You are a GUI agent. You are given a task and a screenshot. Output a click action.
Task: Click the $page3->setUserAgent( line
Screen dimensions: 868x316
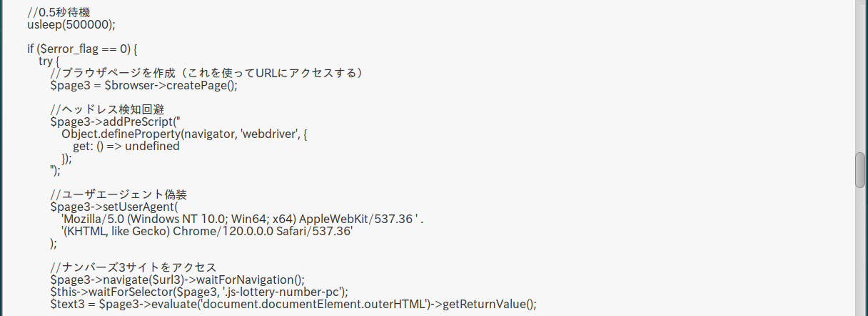click(114, 207)
